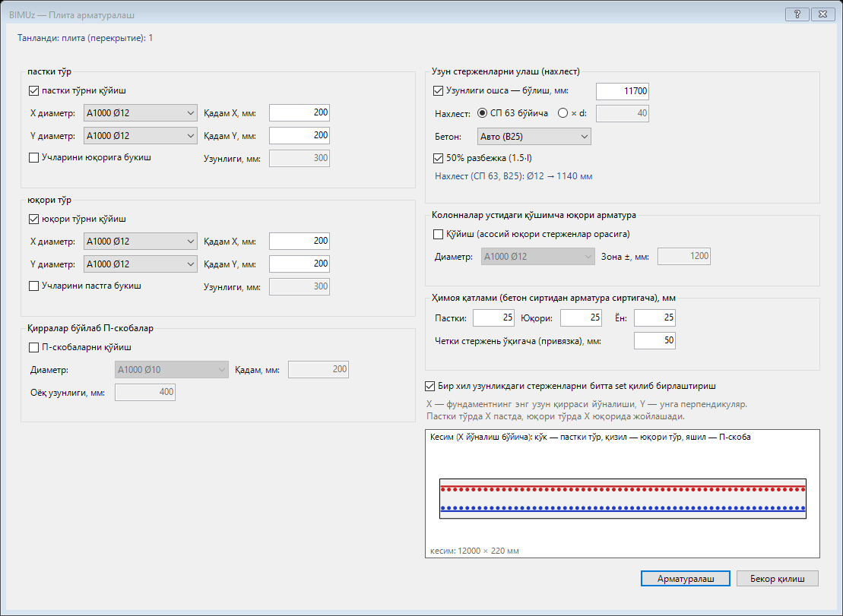Viewport: 843px width, 616px height.
Task: Open X диаметр dropdown in пастки тўр
Action: [141, 112]
